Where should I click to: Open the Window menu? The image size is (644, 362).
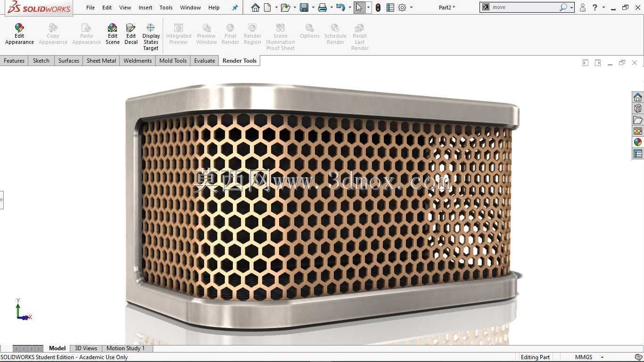point(190,8)
